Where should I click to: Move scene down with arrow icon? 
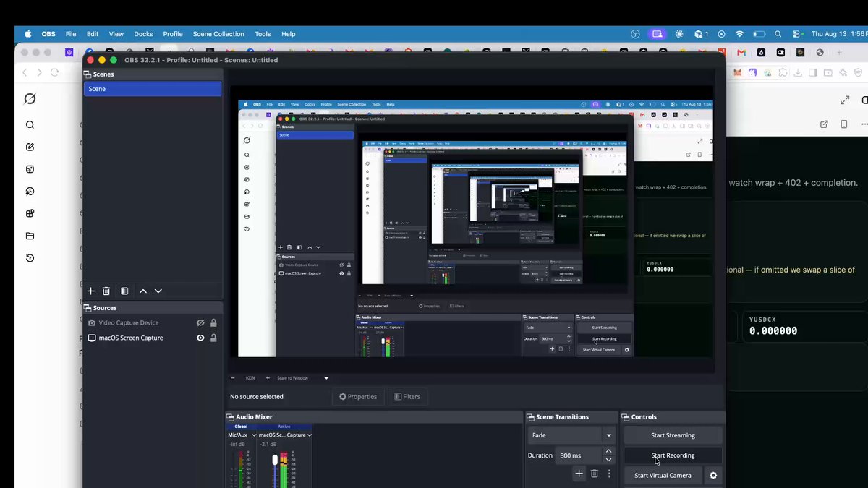[158, 291]
